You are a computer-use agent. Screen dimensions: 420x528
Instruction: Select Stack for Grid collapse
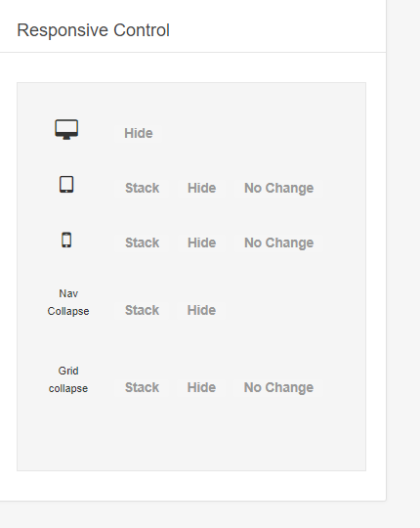point(142,387)
